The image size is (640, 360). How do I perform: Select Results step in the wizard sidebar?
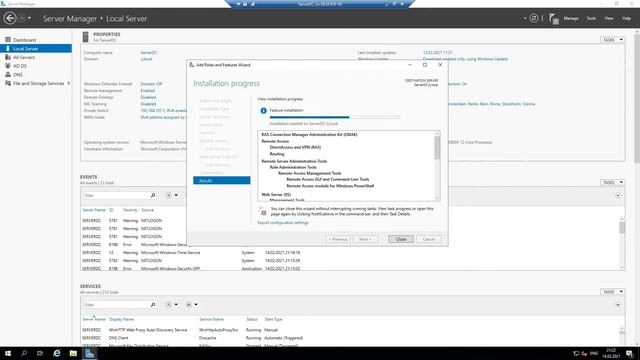click(x=222, y=180)
